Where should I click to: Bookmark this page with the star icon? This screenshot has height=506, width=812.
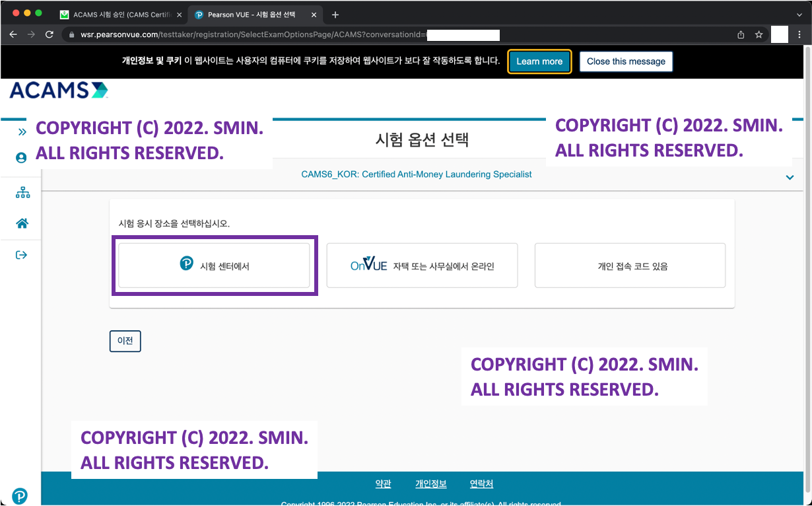tap(759, 34)
